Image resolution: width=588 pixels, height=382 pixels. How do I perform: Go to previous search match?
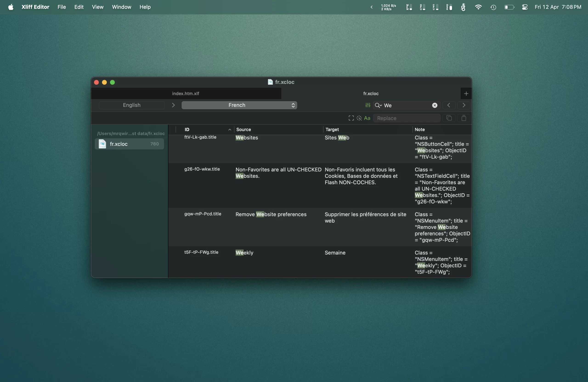coord(448,105)
